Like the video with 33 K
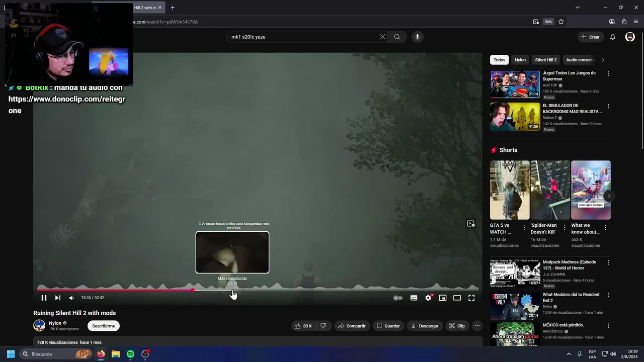Viewport: 644px width, 362px height. pos(303,326)
